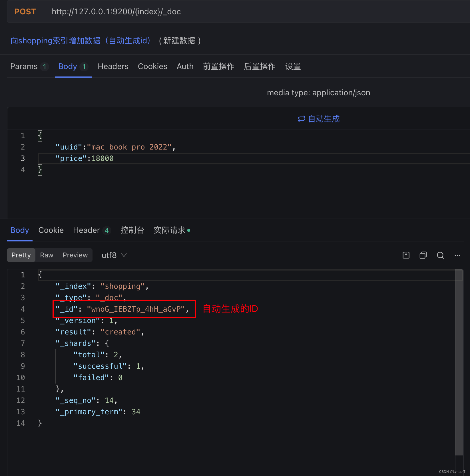This screenshot has height=476, width=470.
Task: Select the Pretty view mode
Action: [x=21, y=255]
